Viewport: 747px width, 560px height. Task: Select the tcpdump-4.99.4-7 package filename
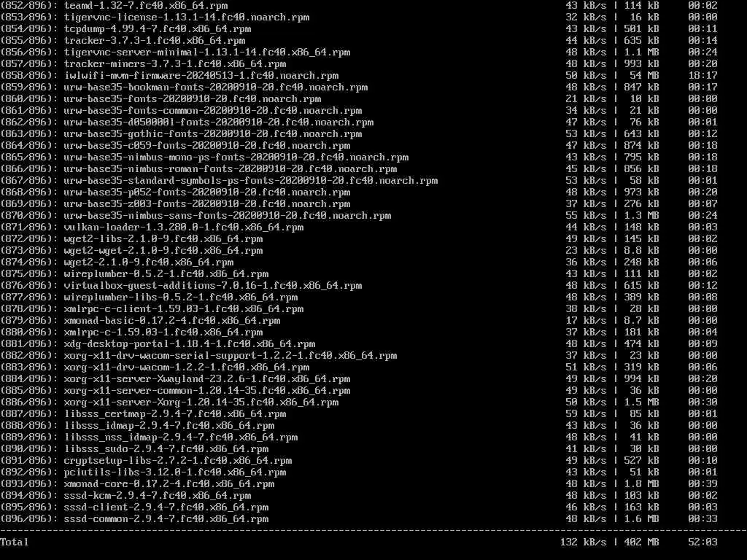[x=158, y=29]
